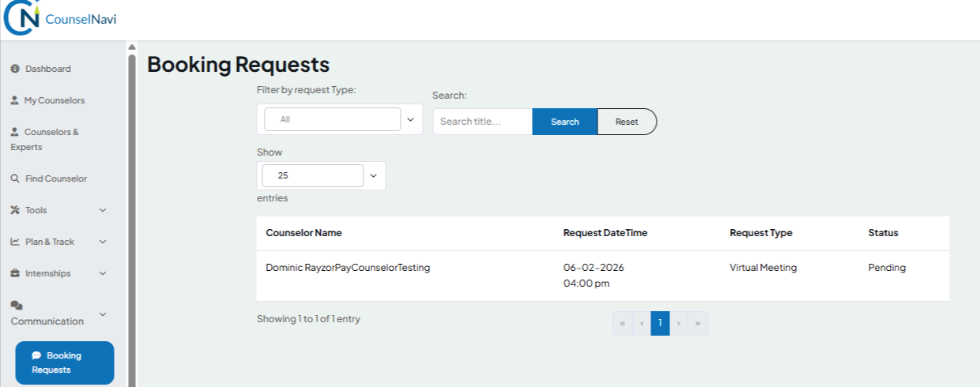Click the Reset button
Viewport: 980px width, 387px height.
coord(627,122)
